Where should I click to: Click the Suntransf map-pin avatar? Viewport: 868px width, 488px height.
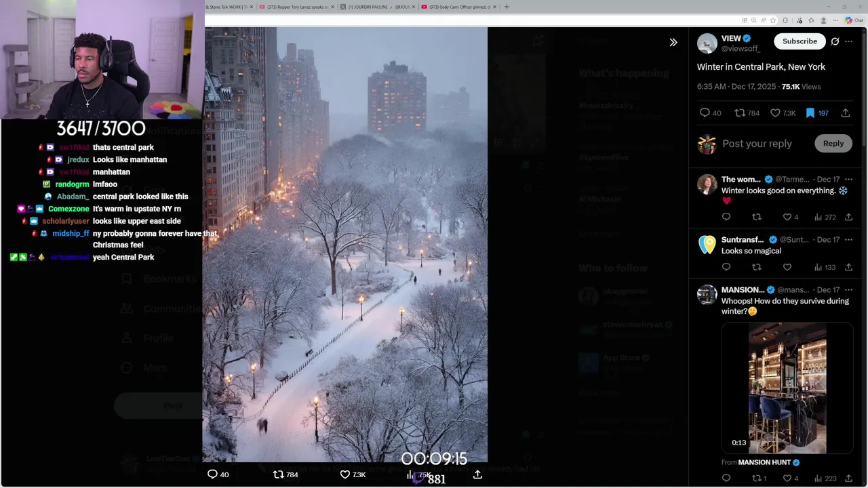(x=707, y=245)
